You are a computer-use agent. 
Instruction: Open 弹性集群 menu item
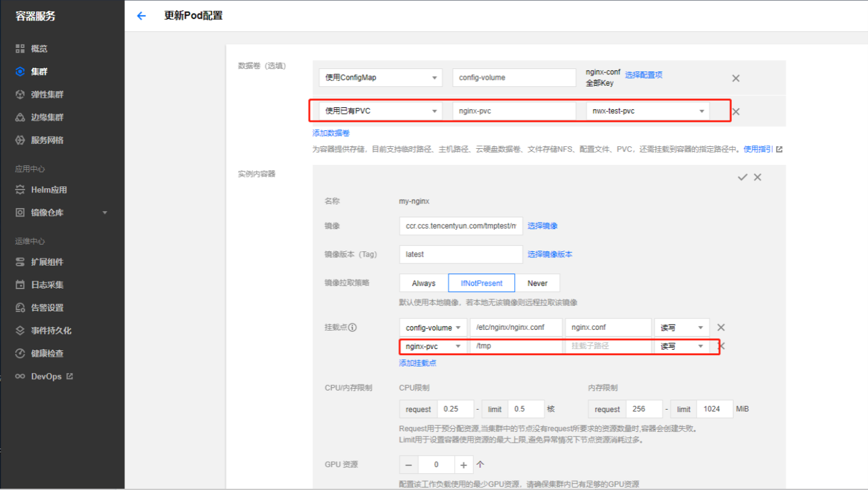coord(47,94)
